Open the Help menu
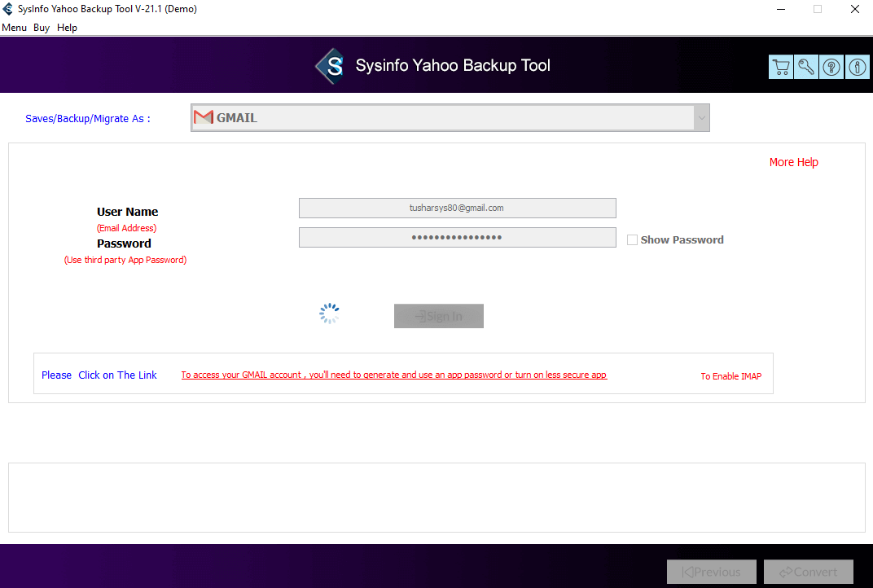 coord(67,28)
